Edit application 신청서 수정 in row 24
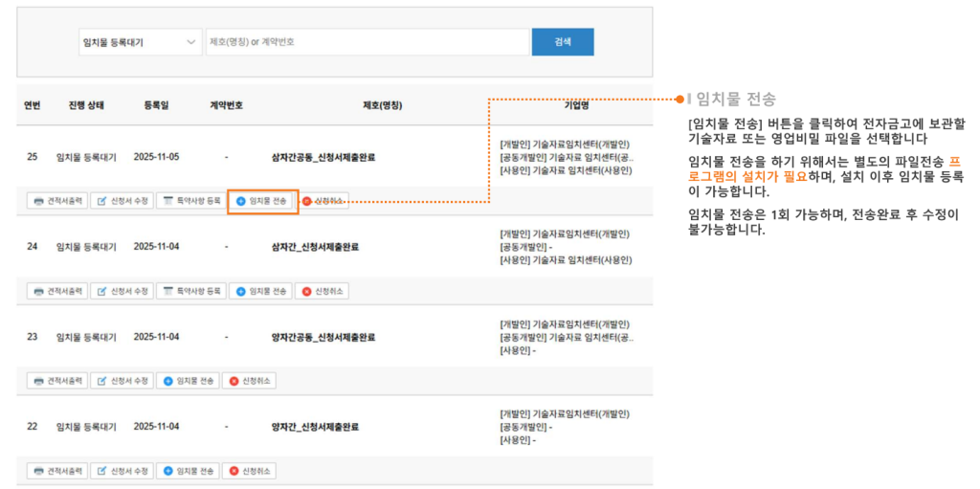The height and width of the screenshot is (489, 980). click(x=122, y=291)
